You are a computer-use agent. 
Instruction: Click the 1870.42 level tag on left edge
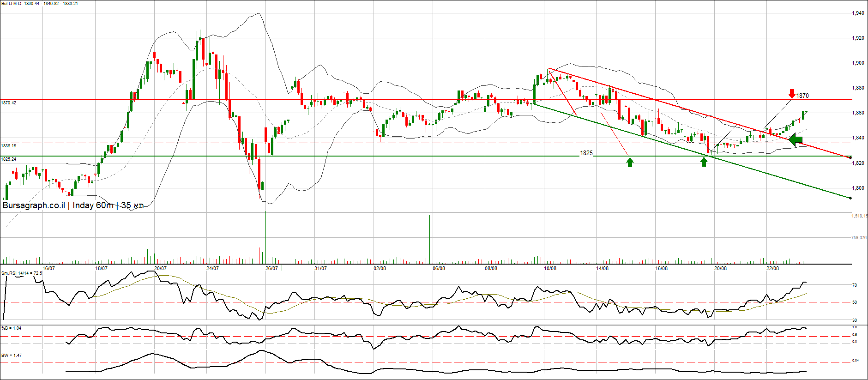(9, 103)
